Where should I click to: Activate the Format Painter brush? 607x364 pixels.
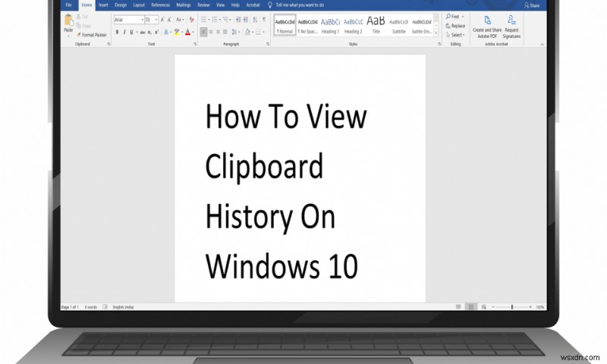[91, 35]
